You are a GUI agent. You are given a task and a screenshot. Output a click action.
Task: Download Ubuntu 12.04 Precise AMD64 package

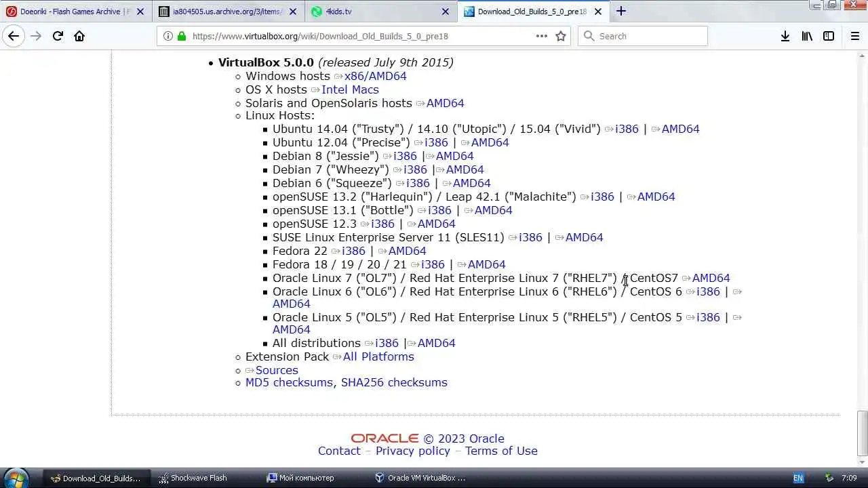coord(490,142)
